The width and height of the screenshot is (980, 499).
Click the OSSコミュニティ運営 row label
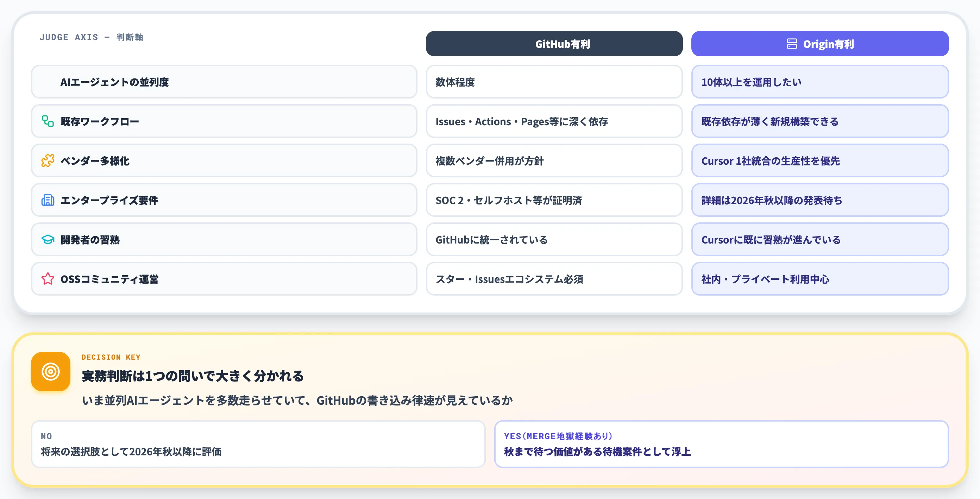click(x=224, y=279)
